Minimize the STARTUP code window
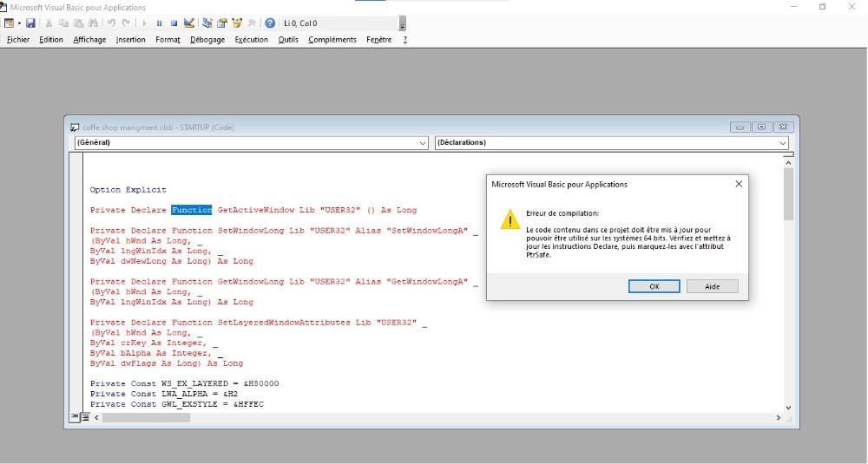 [740, 127]
